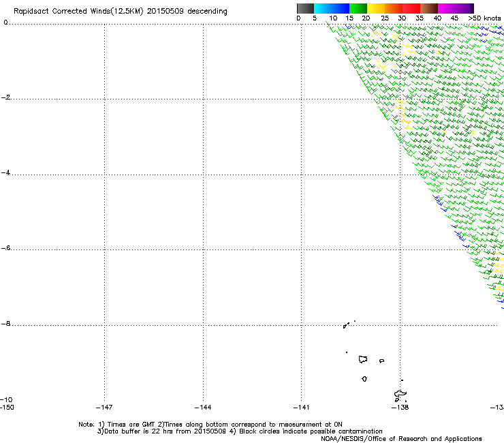Click the '20150509 descending' date text
Image resolution: width=504 pixels, height=443 pixels.
coord(187,12)
